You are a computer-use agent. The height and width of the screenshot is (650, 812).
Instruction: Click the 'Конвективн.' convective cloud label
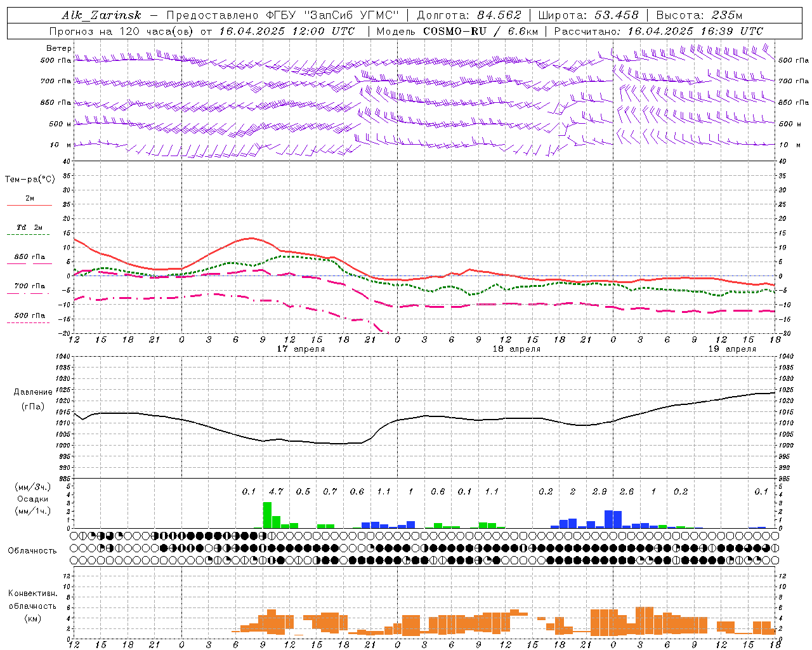32,594
